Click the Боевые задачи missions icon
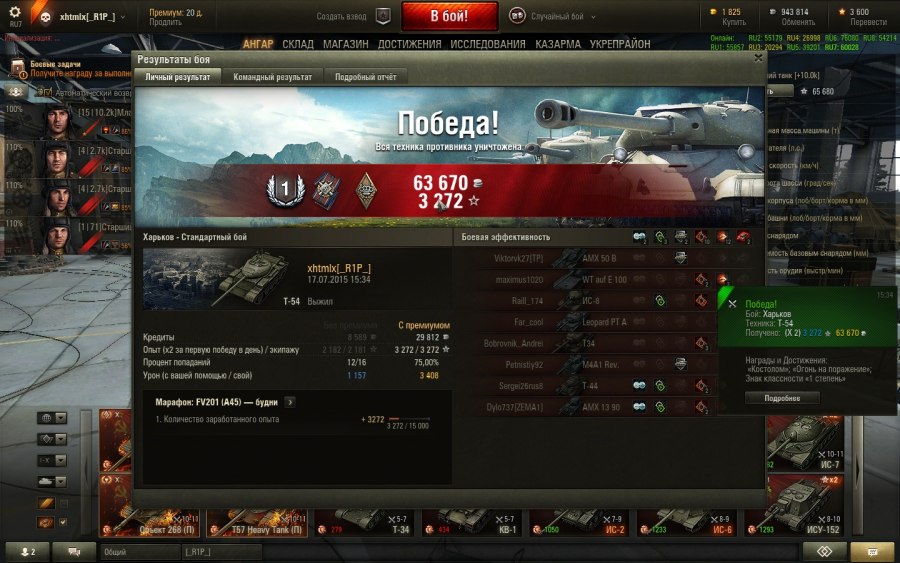The image size is (900, 563). pyautogui.click(x=18, y=69)
